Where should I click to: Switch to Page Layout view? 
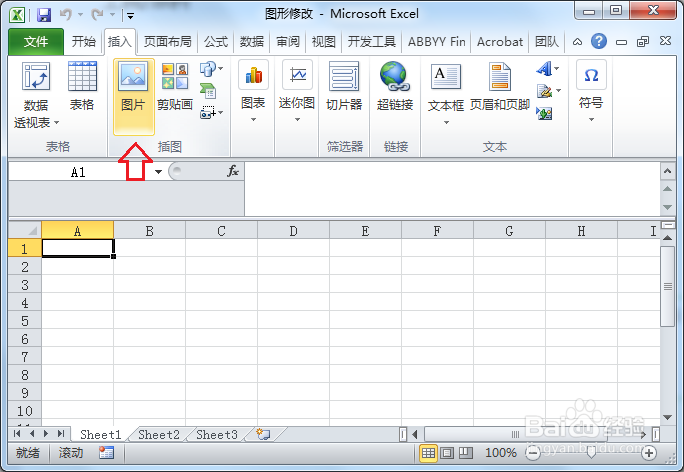pos(447,453)
